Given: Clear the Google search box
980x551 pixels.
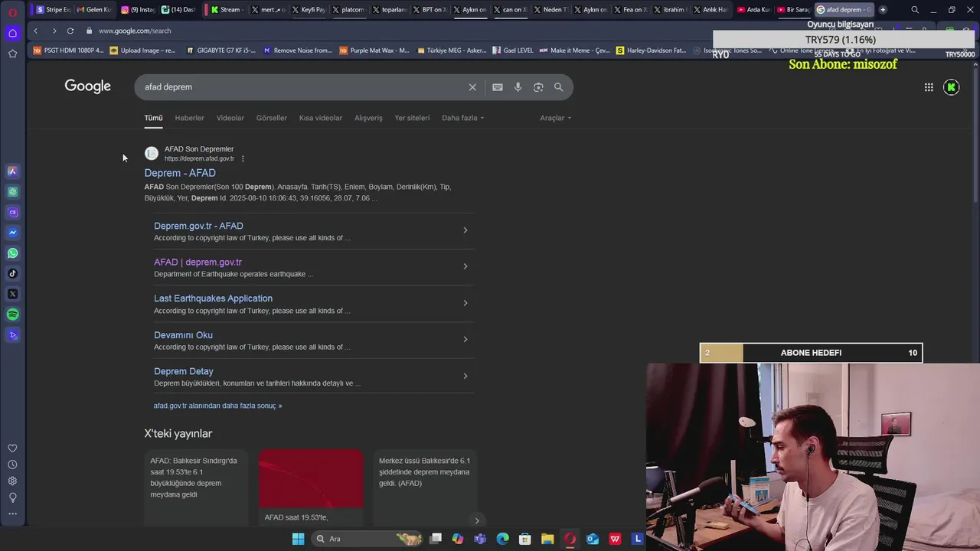Looking at the screenshot, I should click(472, 87).
